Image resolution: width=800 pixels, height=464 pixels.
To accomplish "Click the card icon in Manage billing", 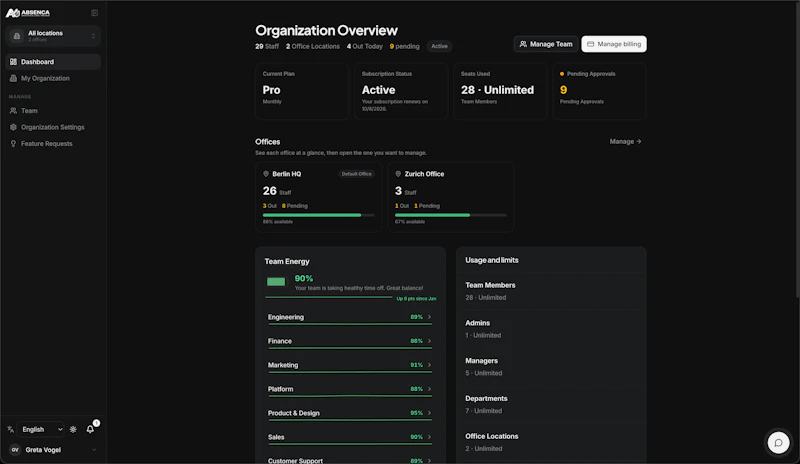I will [590, 44].
